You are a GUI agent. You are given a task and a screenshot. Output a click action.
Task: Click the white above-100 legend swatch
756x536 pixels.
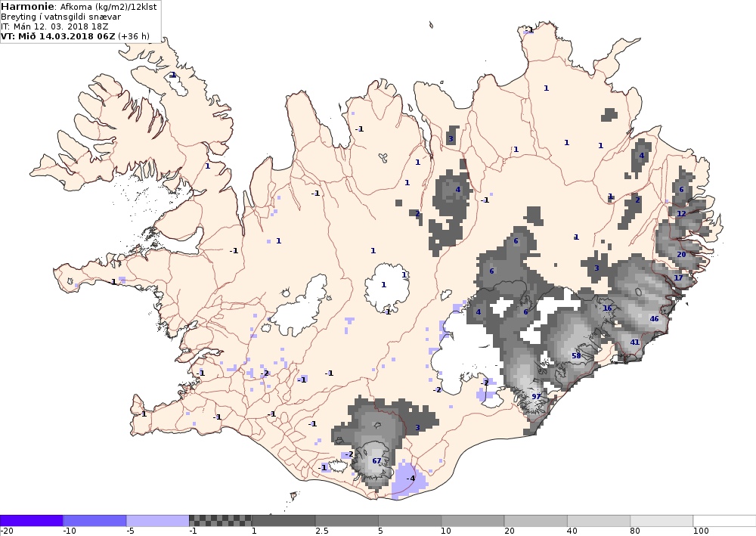tap(725, 521)
